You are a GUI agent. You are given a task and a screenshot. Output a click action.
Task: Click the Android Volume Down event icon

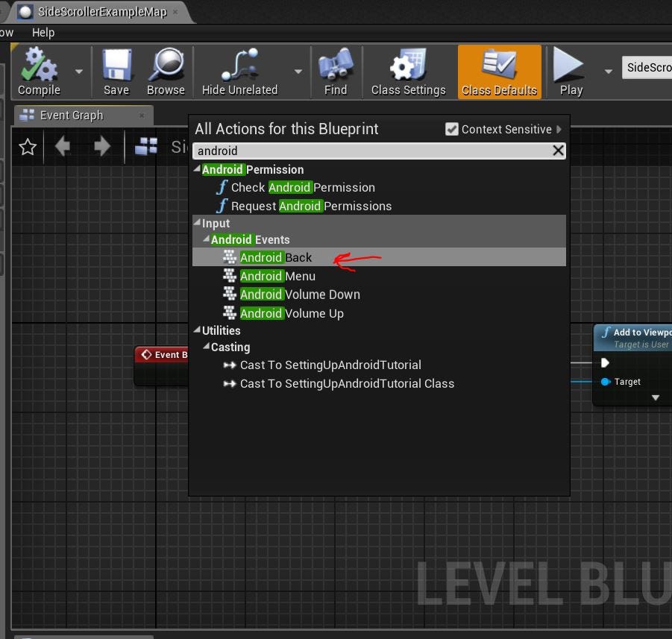(x=230, y=294)
